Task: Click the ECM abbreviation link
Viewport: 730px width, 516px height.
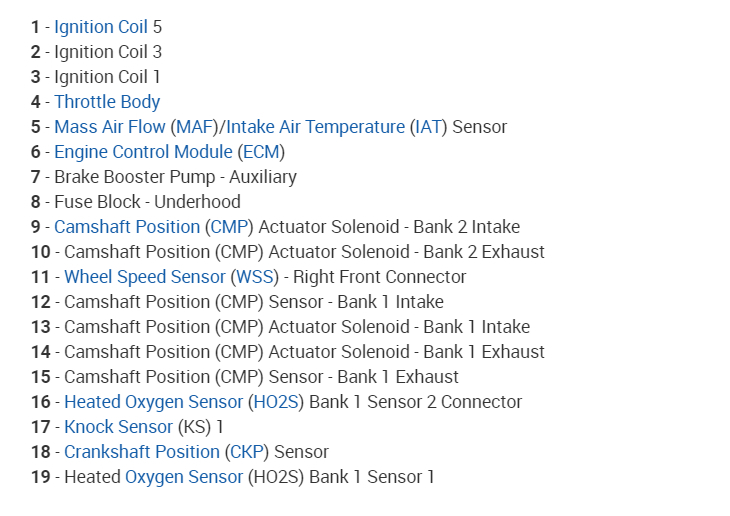Action: 261,152
